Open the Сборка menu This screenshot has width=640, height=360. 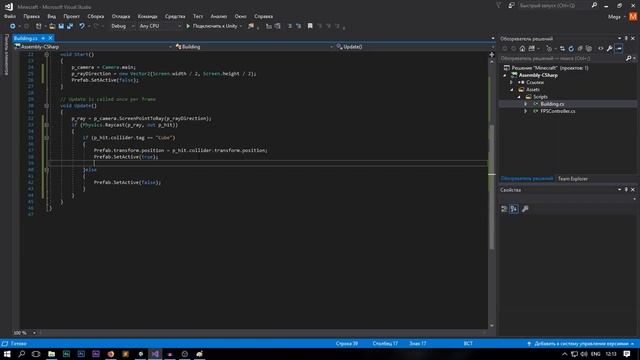point(96,16)
